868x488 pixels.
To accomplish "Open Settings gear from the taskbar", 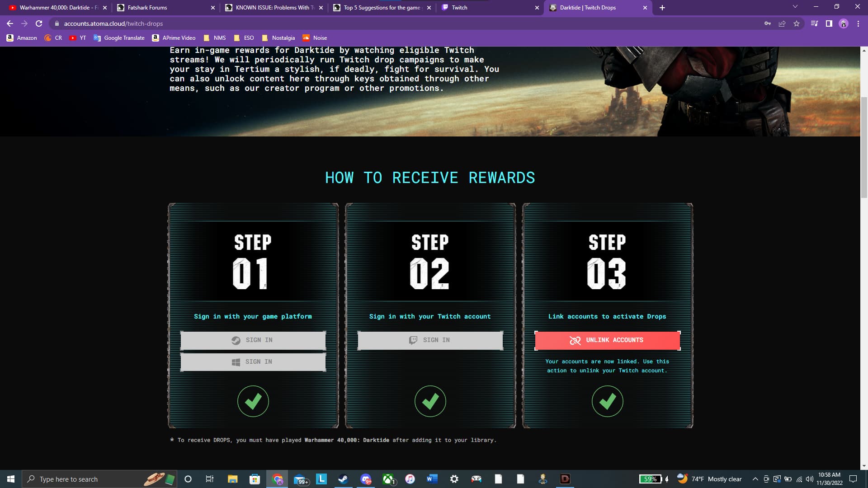I will click(454, 479).
